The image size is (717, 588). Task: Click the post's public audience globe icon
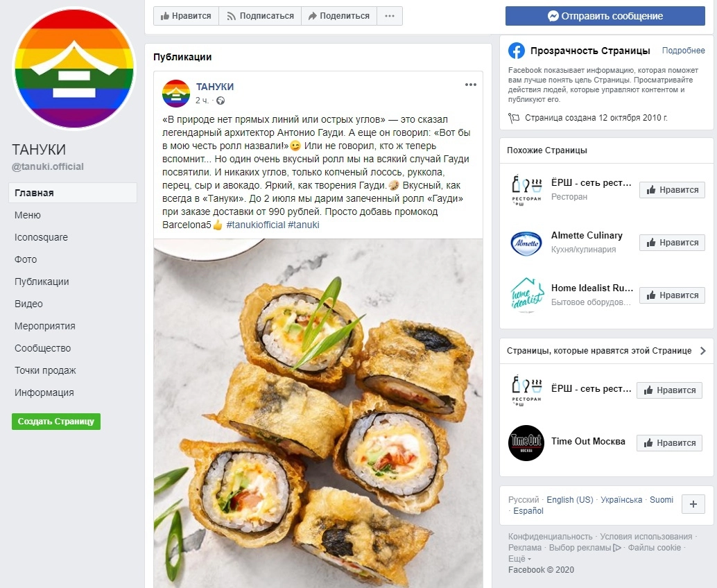[x=221, y=101]
